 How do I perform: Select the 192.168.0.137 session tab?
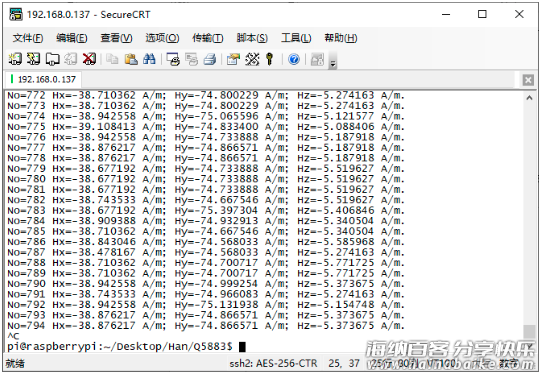click(44, 79)
